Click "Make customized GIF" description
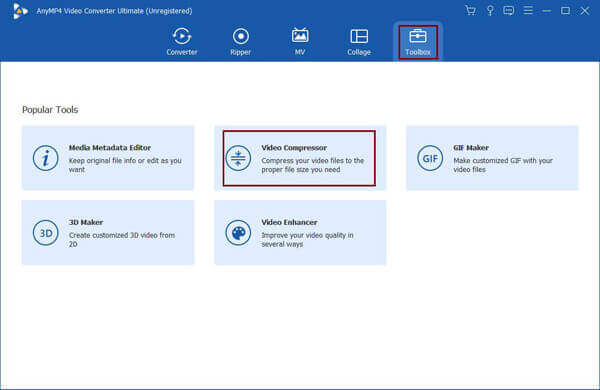 (503, 165)
